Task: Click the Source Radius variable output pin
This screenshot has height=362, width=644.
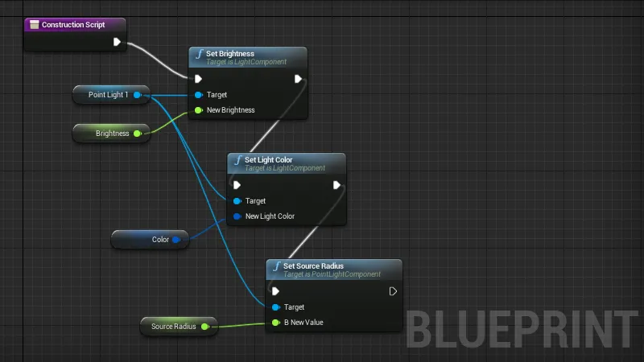Action: click(205, 327)
